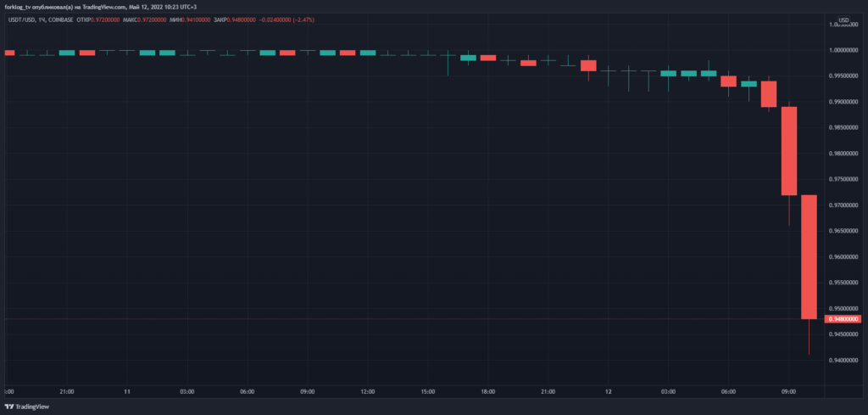
Task: Click the 18:00 time axis label
Action: 488,392
